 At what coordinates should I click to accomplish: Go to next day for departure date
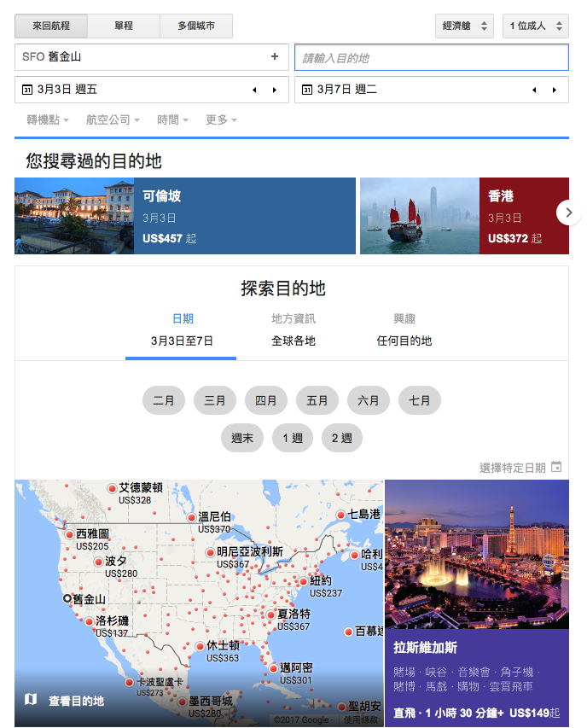[x=275, y=90]
